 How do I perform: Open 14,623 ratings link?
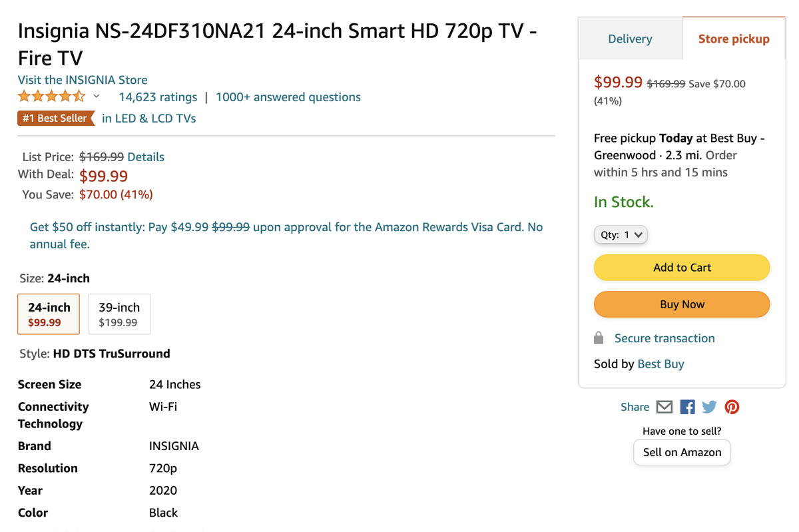[x=158, y=97]
